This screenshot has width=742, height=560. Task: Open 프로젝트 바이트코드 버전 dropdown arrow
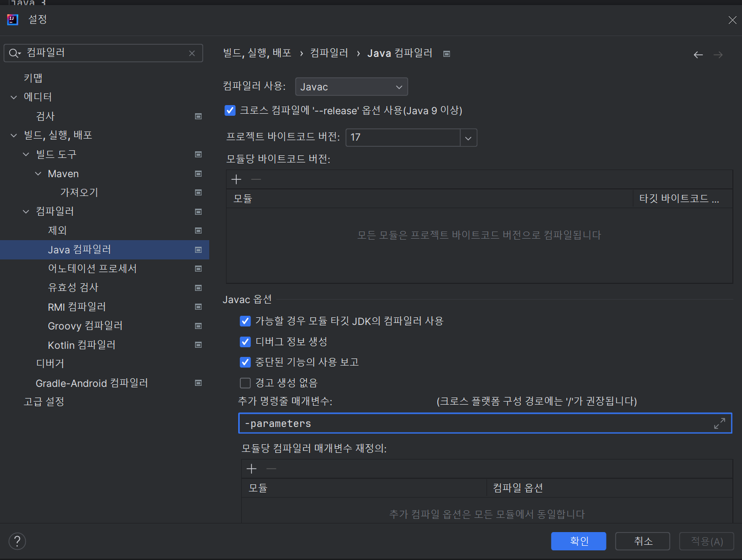[x=468, y=138]
